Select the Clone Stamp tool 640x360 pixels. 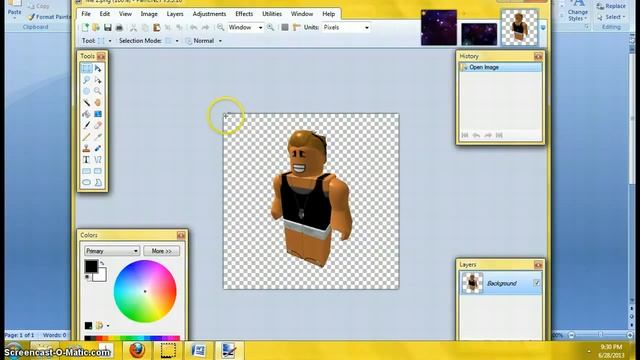87,148
